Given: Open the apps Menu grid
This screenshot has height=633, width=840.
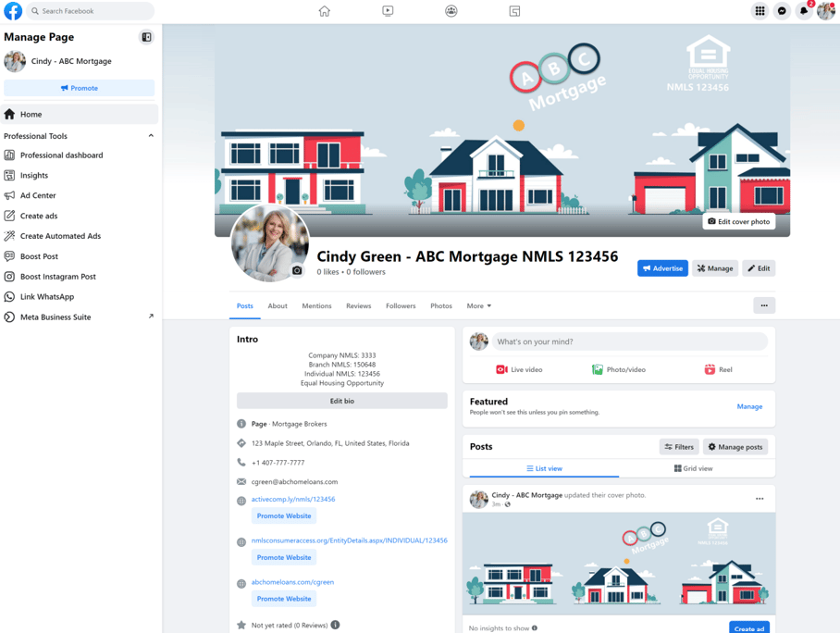Looking at the screenshot, I should click(759, 10).
